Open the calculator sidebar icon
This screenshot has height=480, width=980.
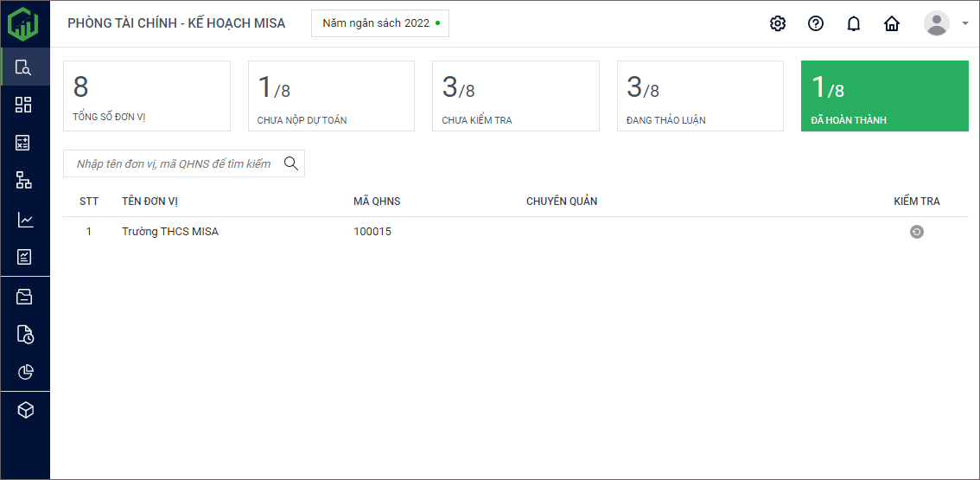24,143
